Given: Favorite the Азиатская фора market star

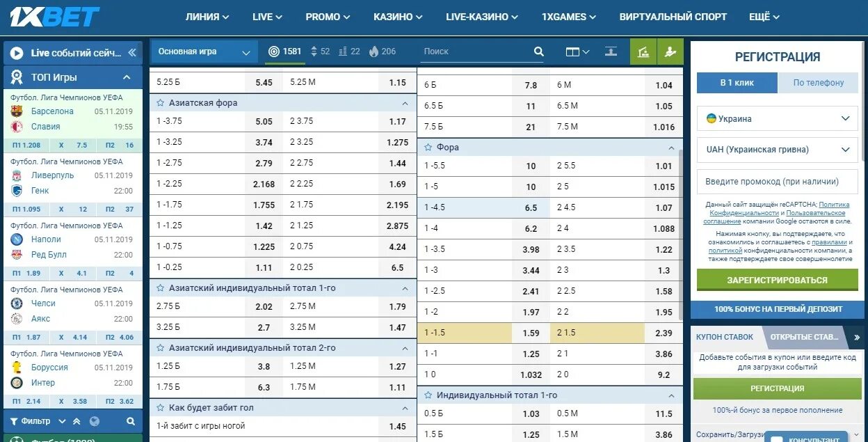Looking at the screenshot, I should pyautogui.click(x=161, y=103).
